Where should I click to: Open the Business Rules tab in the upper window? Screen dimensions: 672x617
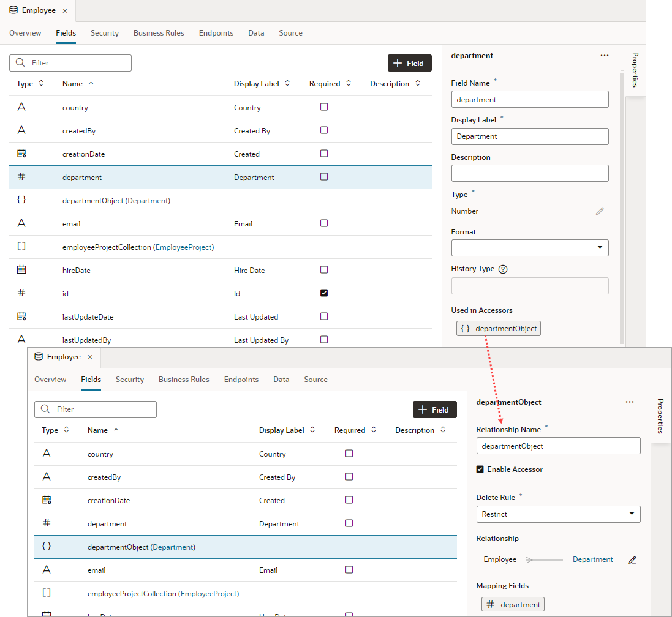click(x=159, y=33)
